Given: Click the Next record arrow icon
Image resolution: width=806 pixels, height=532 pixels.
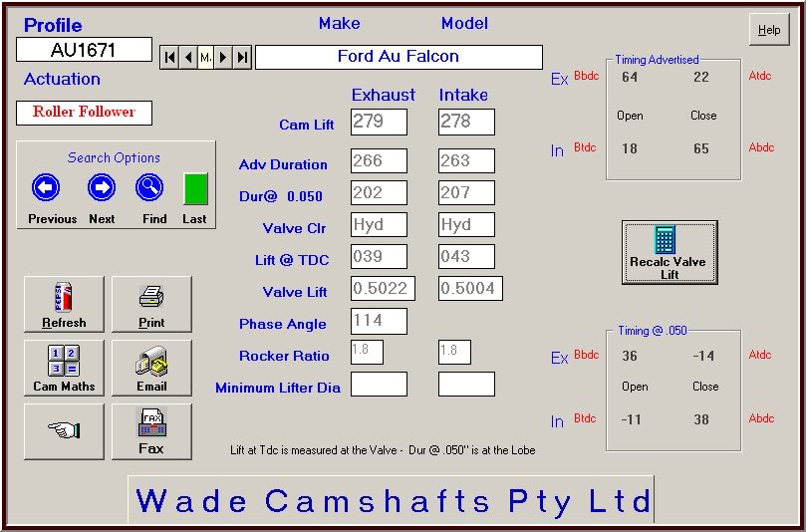Looking at the screenshot, I should point(101,187).
